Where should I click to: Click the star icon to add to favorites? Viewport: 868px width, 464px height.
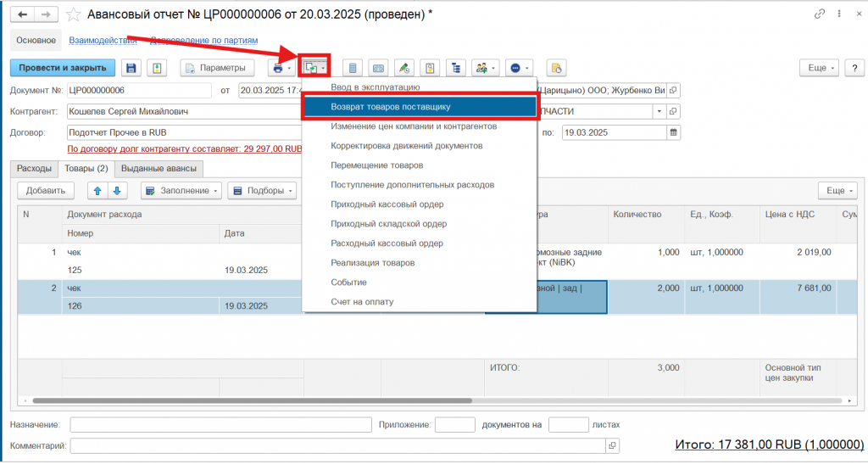coord(75,15)
